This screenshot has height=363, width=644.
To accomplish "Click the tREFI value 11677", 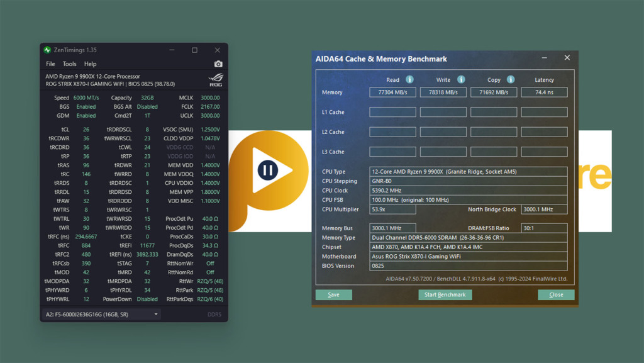I will (x=147, y=245).
